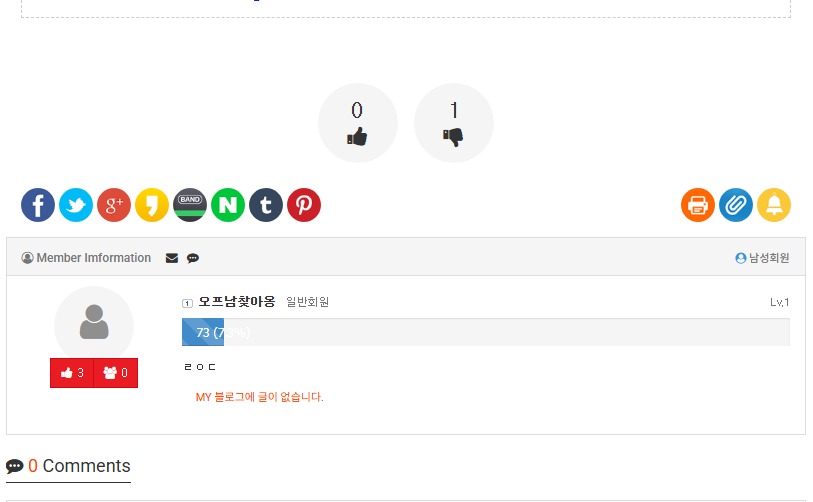Click the member's red followers count button
The image size is (813, 502).
coord(115,373)
